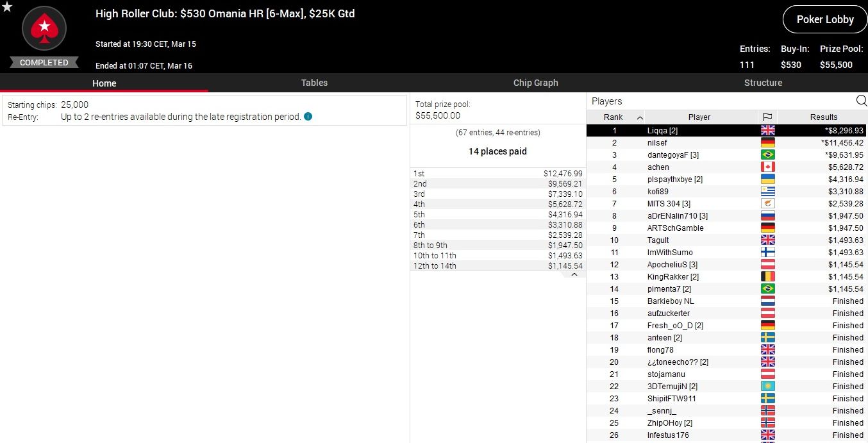
Task: Sort by Player column header
Action: pyautogui.click(x=699, y=117)
